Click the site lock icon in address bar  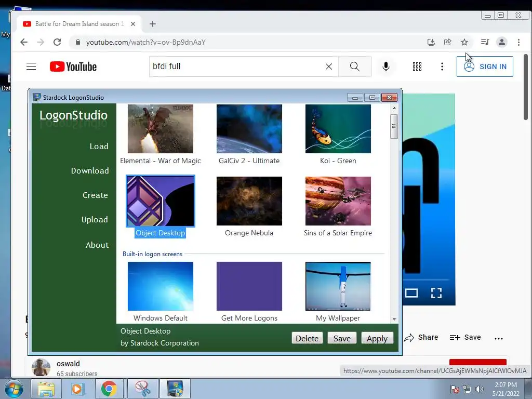tap(78, 42)
